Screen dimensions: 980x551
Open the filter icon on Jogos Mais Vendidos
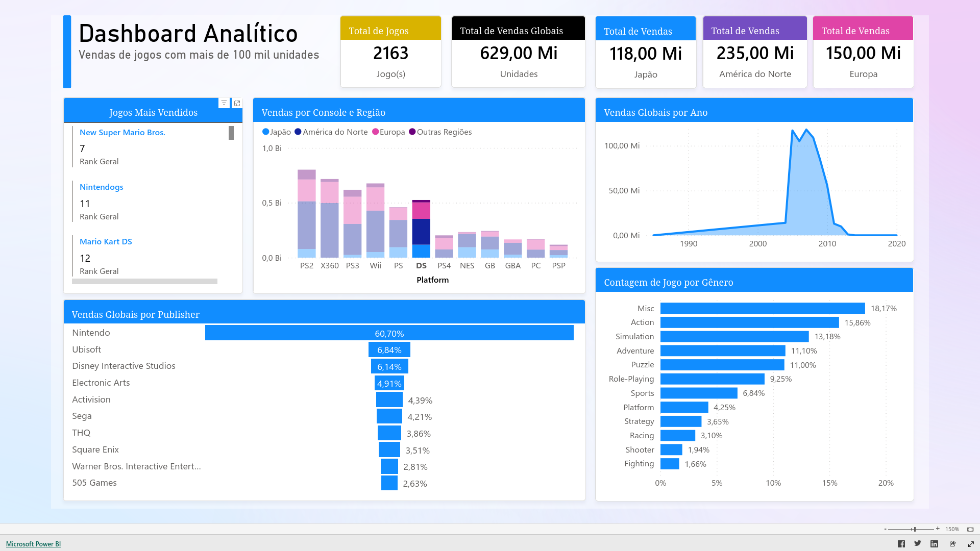224,103
